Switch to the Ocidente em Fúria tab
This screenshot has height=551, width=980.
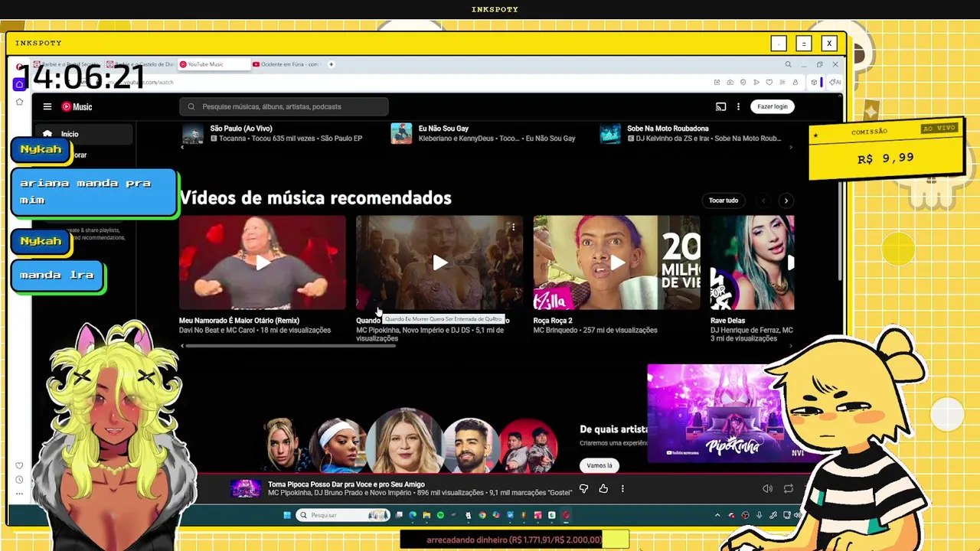click(x=286, y=64)
